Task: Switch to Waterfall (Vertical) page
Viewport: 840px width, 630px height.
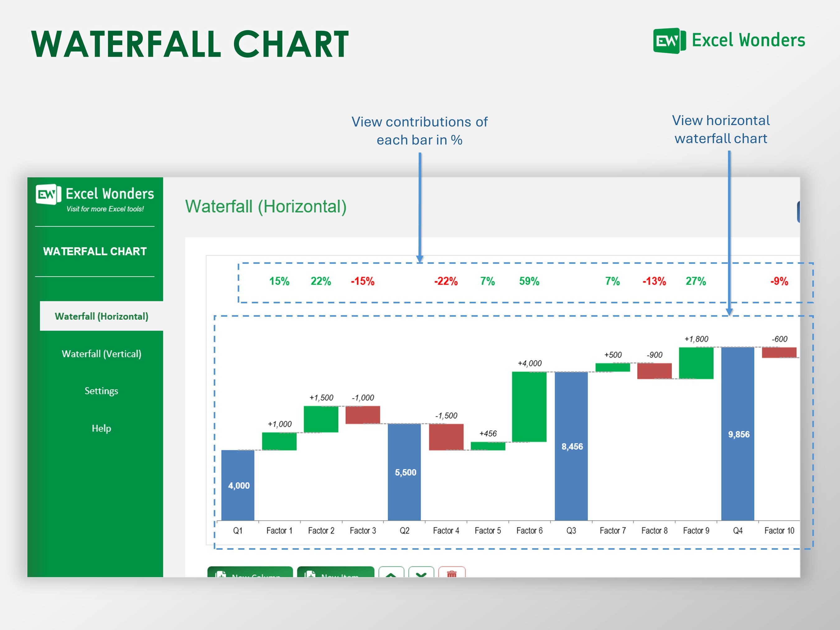Action: click(101, 353)
